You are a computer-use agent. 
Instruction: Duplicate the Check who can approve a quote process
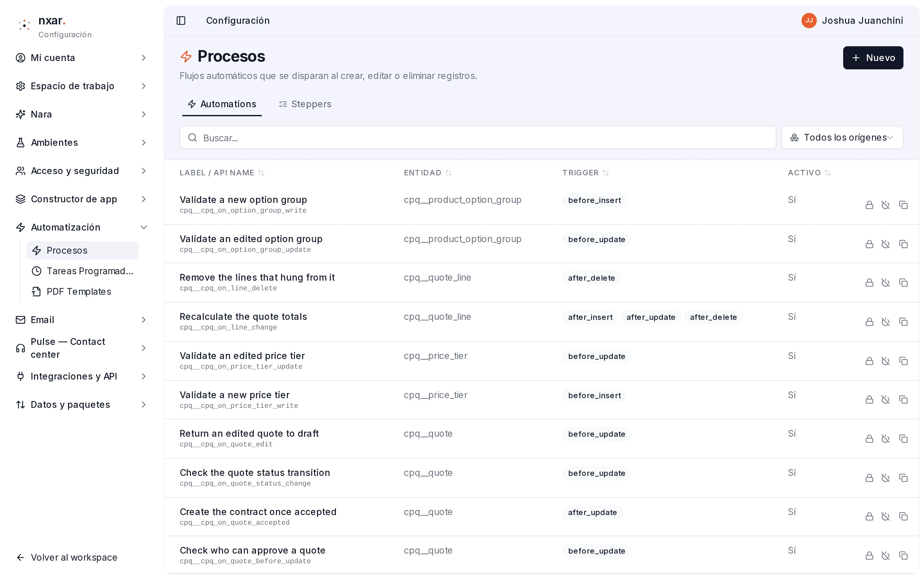[903, 556]
